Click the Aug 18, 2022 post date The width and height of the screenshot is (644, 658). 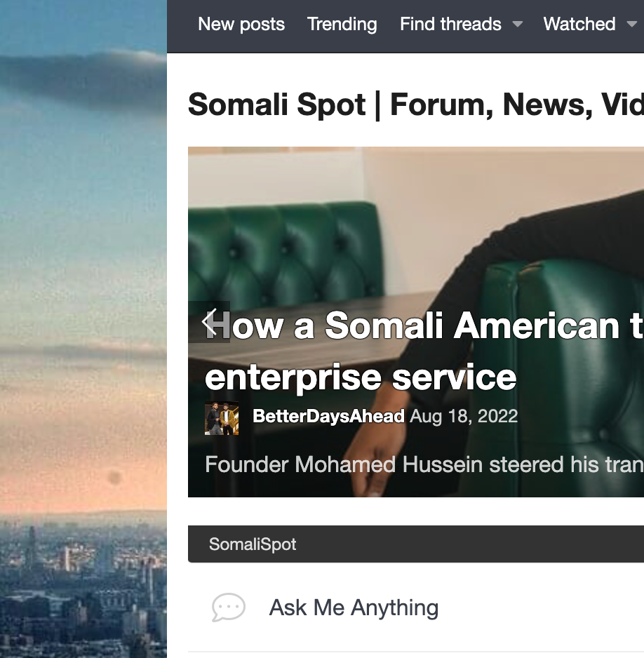coord(464,416)
